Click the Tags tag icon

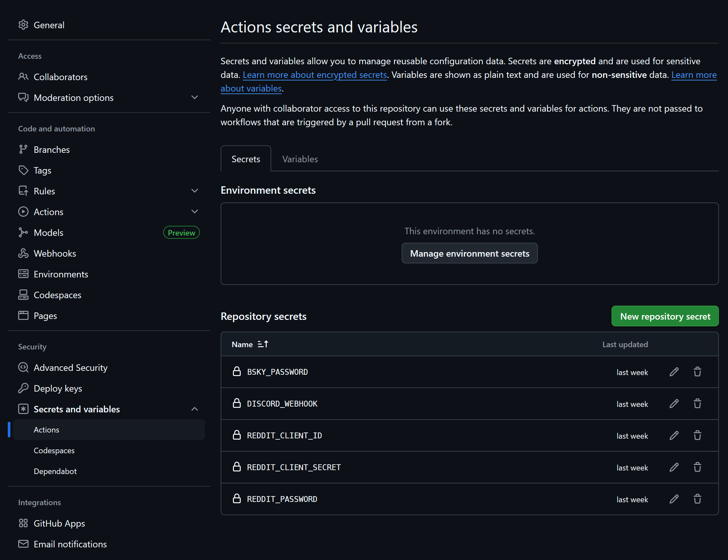click(23, 170)
